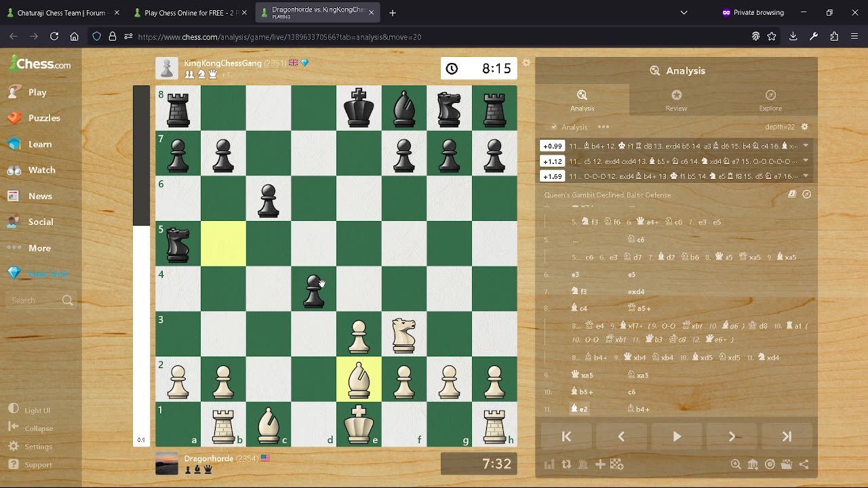Share the game via share icon
Image resolution: width=868 pixels, height=488 pixels.
tap(804, 464)
